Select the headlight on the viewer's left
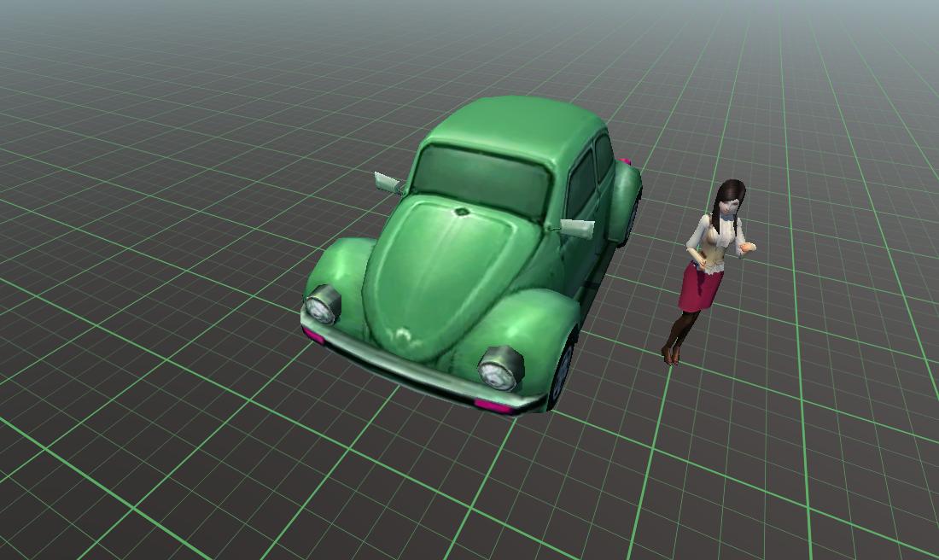Viewport: 939px width, 560px height. pos(324,306)
